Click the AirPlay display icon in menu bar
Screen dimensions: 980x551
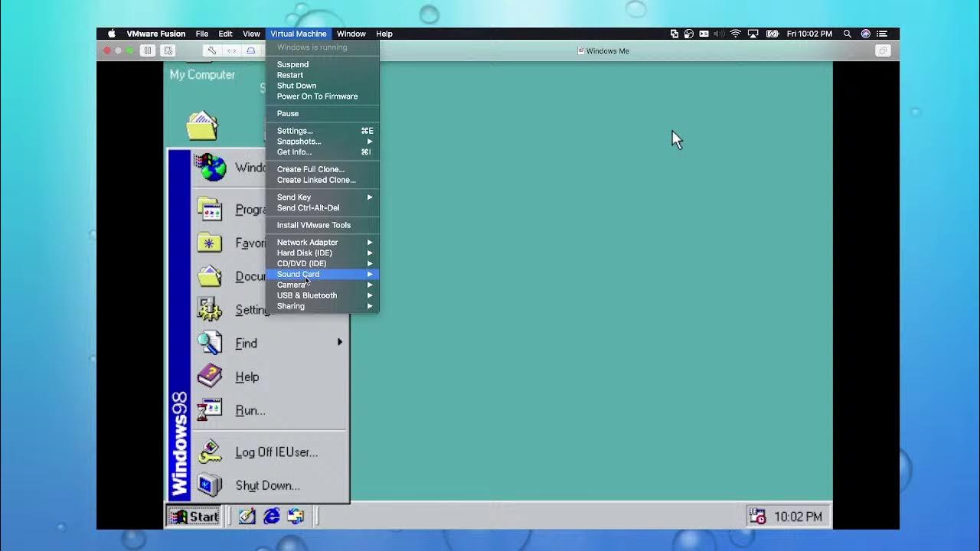(753, 34)
